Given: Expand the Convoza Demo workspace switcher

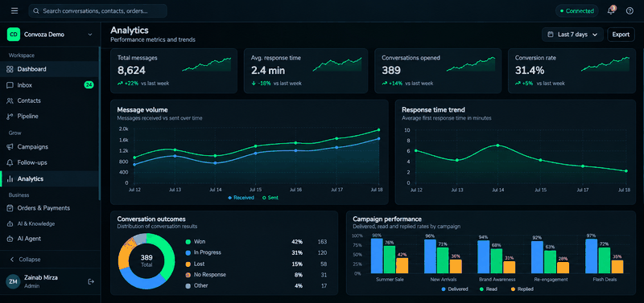Looking at the screenshot, I should (x=50, y=35).
